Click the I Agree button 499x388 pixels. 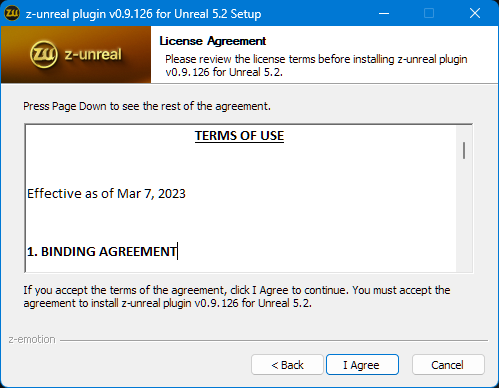pos(362,365)
